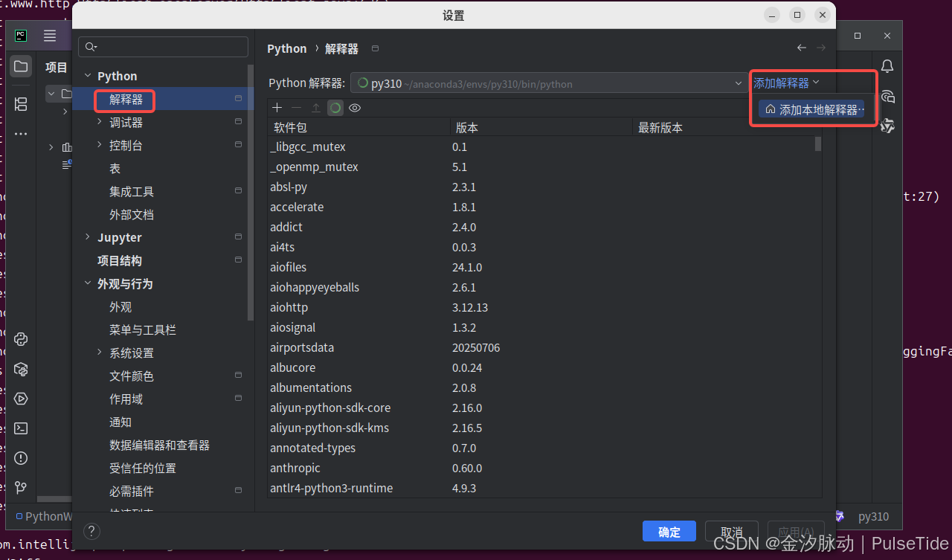
Task: Sort by the 版本 column header
Action: [541, 127]
